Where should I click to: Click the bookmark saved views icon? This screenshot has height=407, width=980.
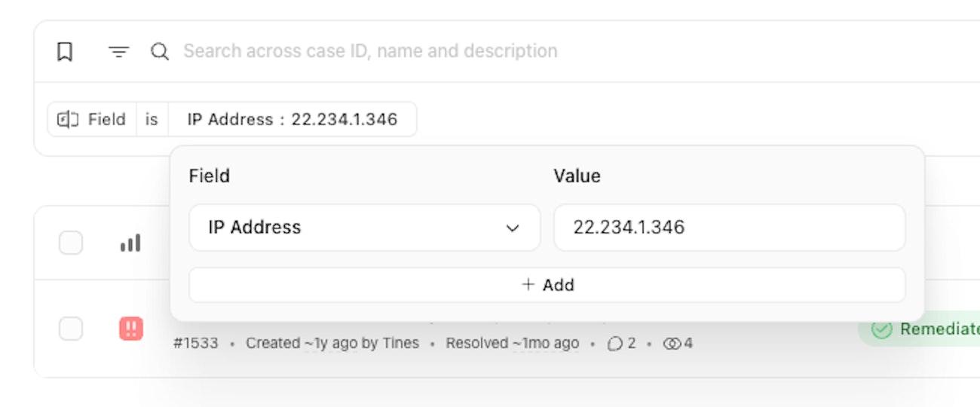pyautogui.click(x=65, y=51)
